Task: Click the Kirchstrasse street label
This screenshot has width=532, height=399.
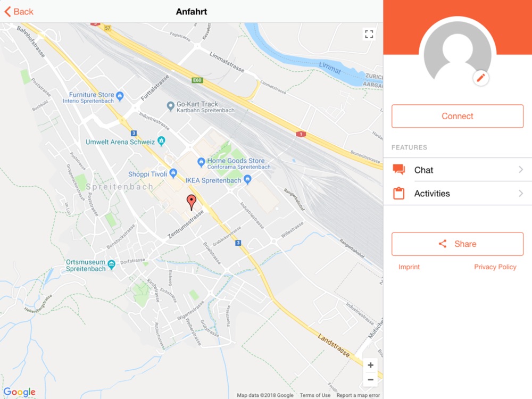Action: (x=153, y=290)
